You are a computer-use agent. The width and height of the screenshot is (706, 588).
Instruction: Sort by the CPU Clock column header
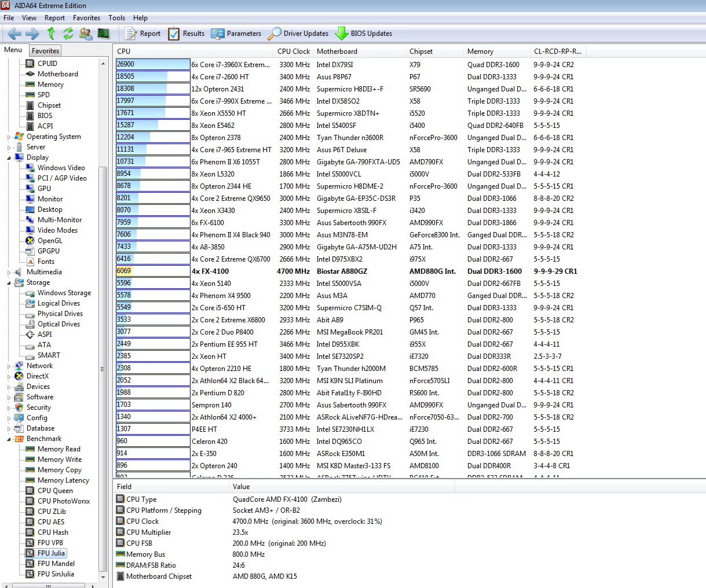(x=294, y=51)
